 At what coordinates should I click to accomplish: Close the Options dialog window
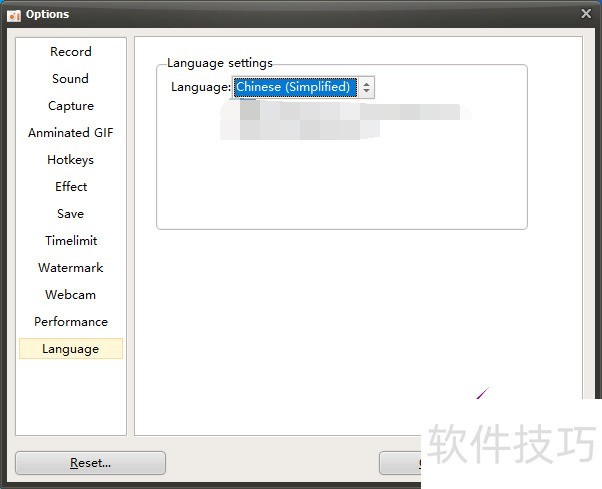[586, 13]
